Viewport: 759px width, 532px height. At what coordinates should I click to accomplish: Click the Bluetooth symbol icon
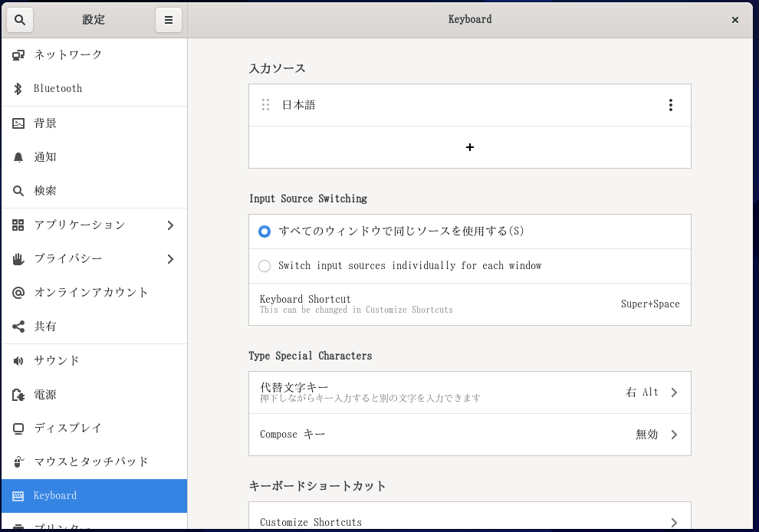pyautogui.click(x=18, y=89)
